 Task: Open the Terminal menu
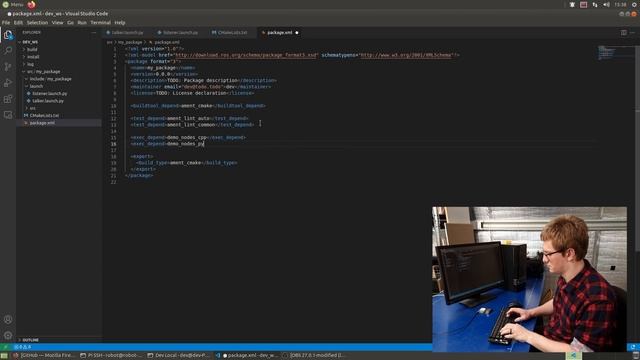(x=100, y=22)
